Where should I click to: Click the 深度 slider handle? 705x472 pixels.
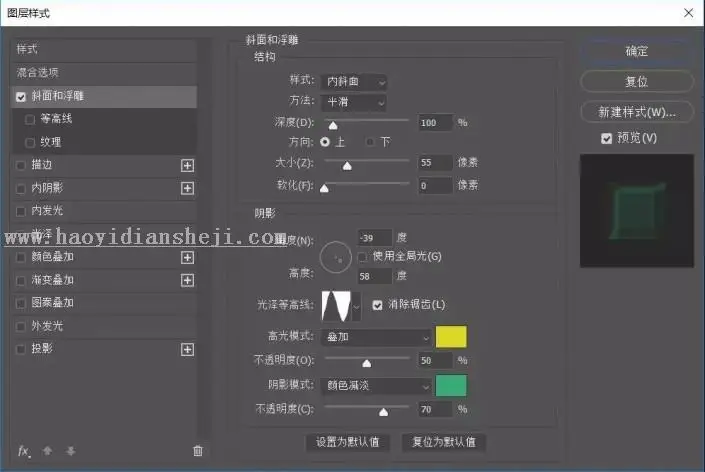pyautogui.click(x=333, y=125)
